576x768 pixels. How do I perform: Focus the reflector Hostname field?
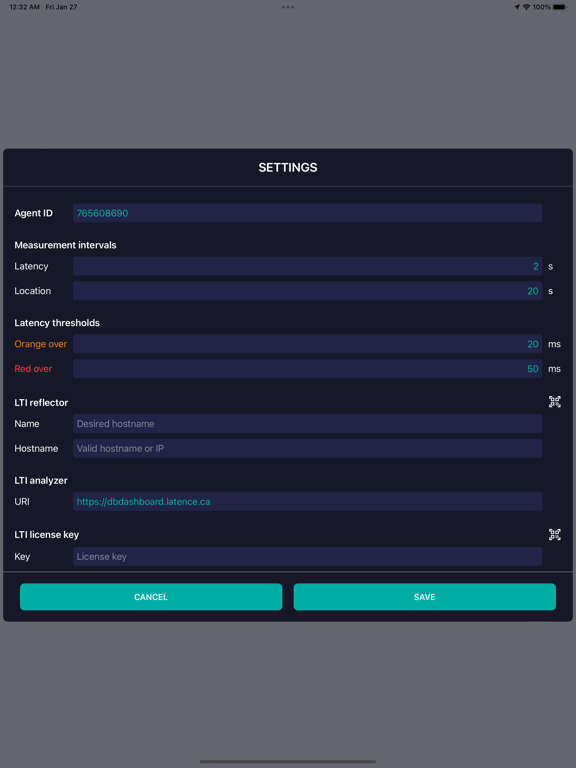coord(308,448)
